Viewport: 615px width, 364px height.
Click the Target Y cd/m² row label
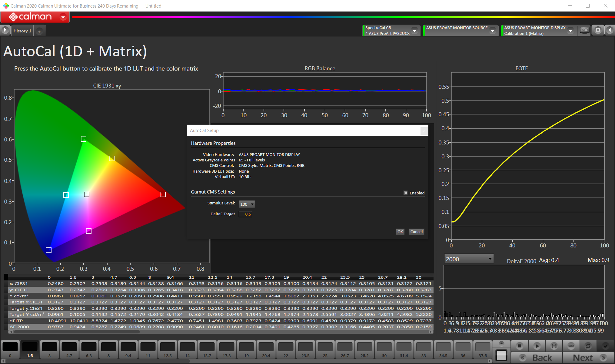27,315
